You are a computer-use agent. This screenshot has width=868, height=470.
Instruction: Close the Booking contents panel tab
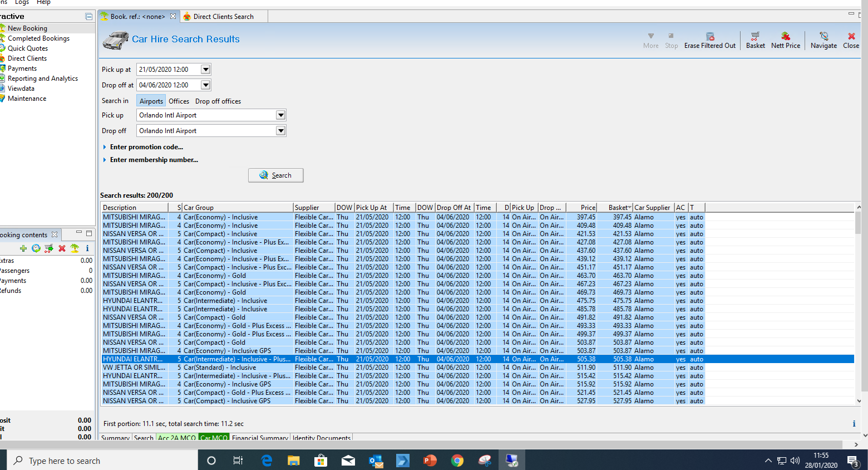55,235
